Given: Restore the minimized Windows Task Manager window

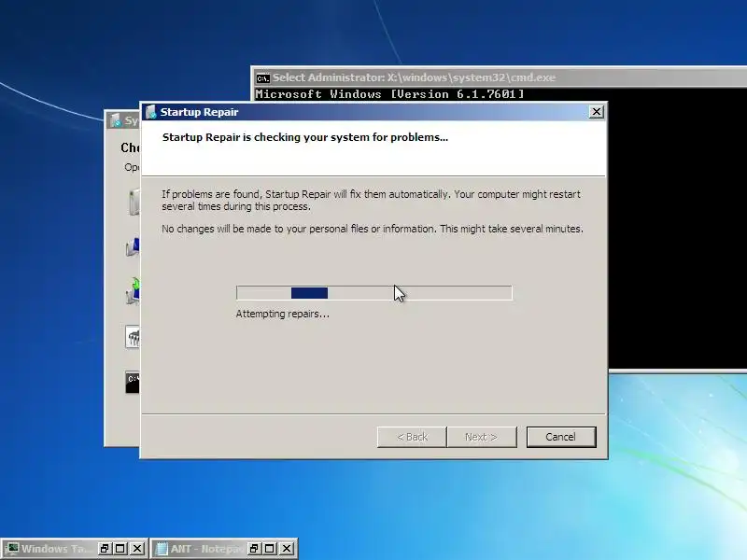Looking at the screenshot, I should pyautogui.click(x=105, y=549).
